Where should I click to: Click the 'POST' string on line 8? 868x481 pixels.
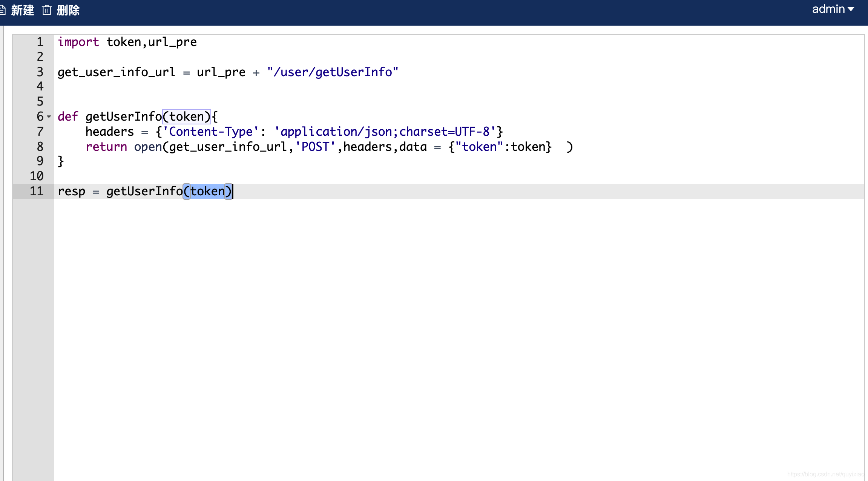[315, 147]
